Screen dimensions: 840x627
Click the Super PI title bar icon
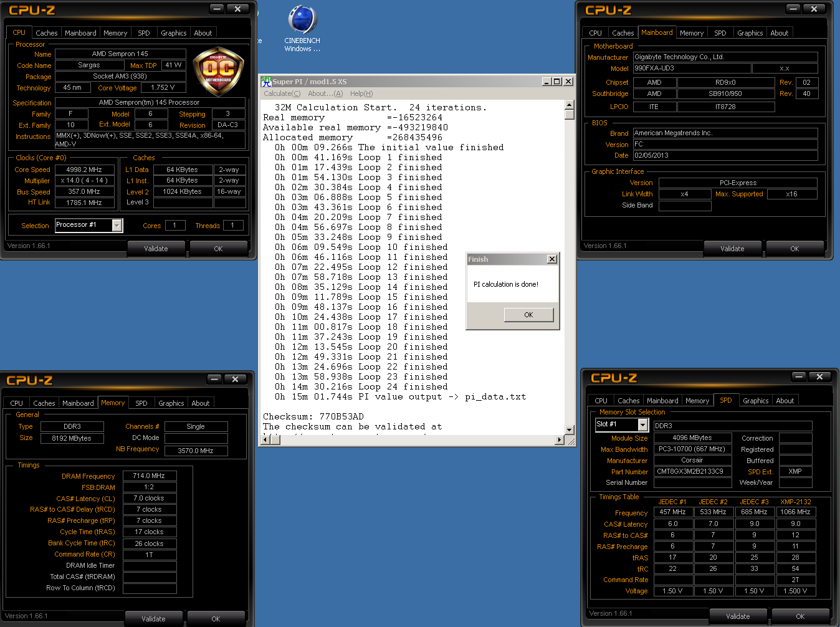tap(267, 82)
